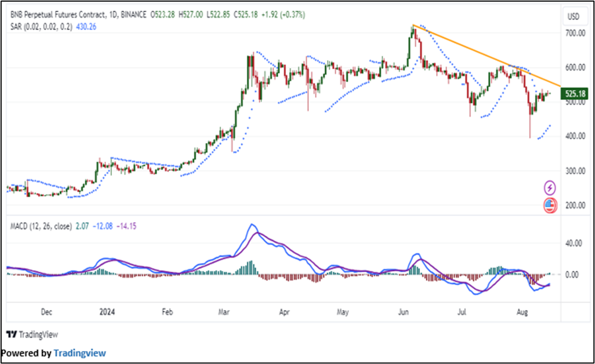Click the 2024 label on time axis
Screen dimensions: 595x364
click(107, 312)
